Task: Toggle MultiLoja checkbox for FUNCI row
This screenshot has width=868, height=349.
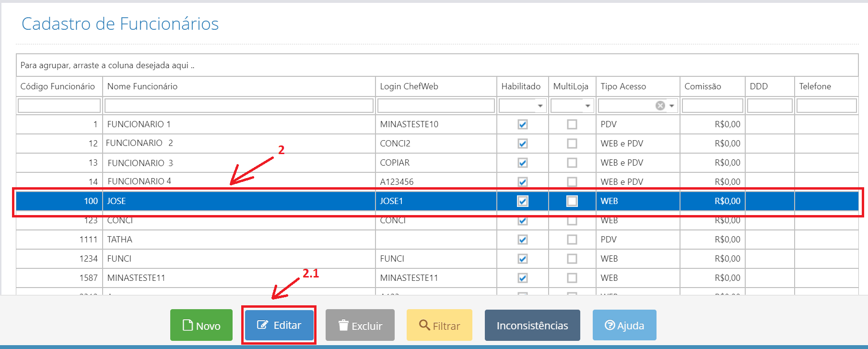Action: point(572,259)
